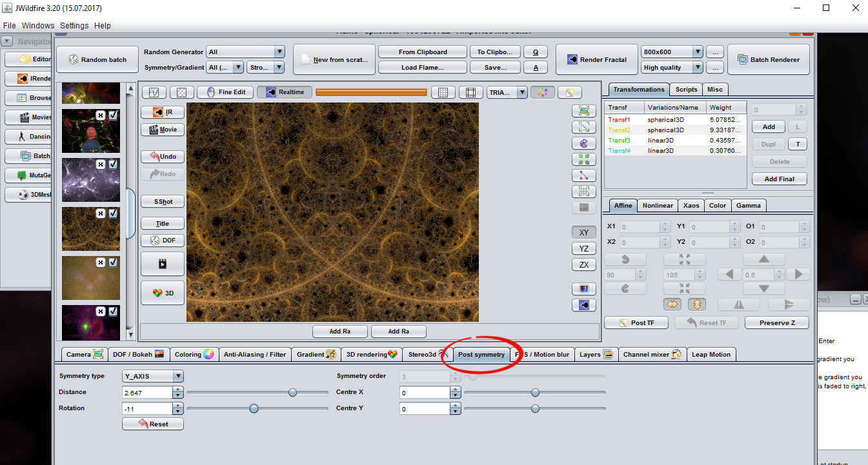
Task: Toggle the vertical arrows lock button
Action: 696,304
